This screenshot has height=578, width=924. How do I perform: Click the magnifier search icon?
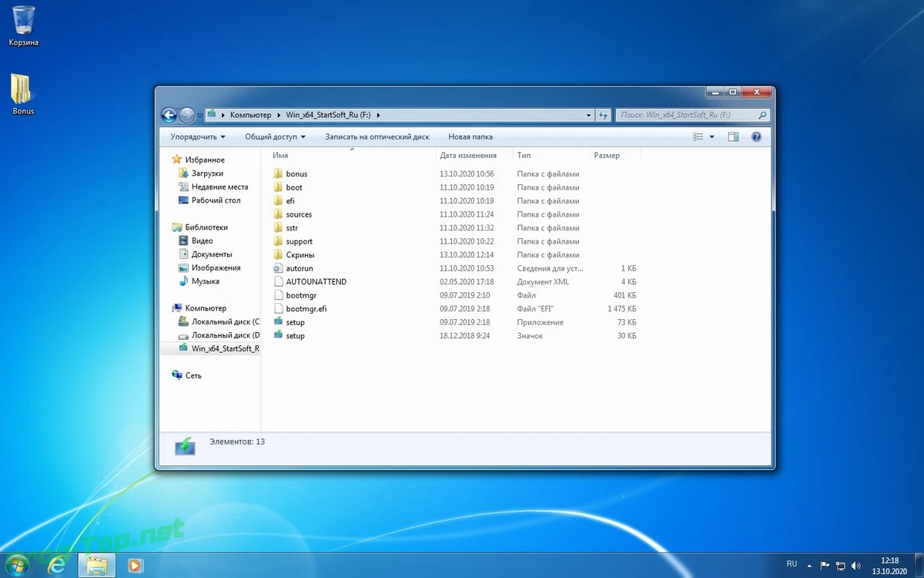[x=762, y=115]
